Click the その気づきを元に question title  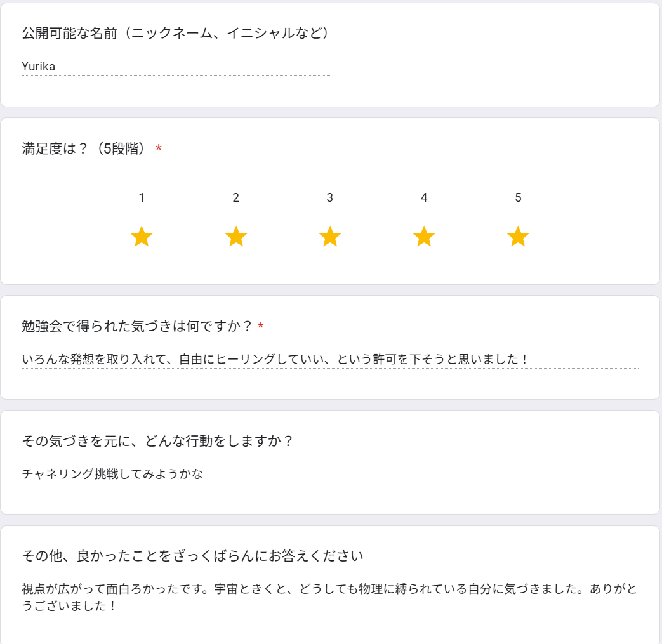tap(157, 441)
